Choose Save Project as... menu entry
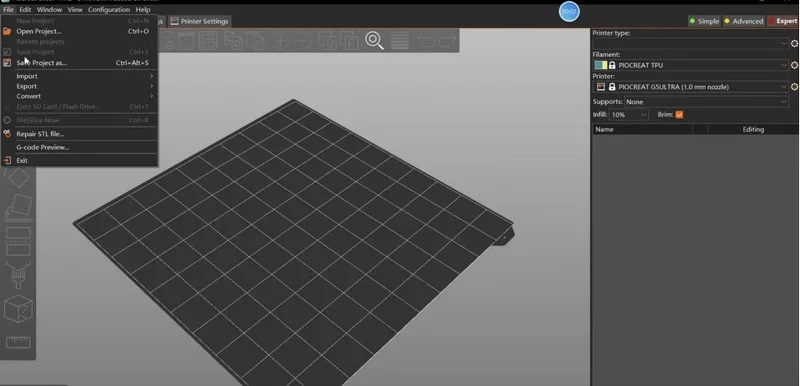800x386 pixels. tap(79, 63)
